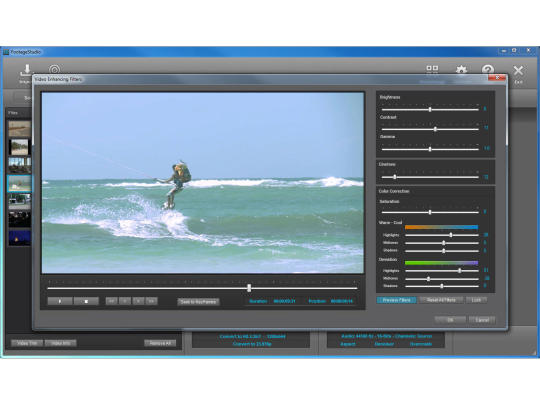
Task: Click the Preview Filters button
Action: [x=396, y=300]
